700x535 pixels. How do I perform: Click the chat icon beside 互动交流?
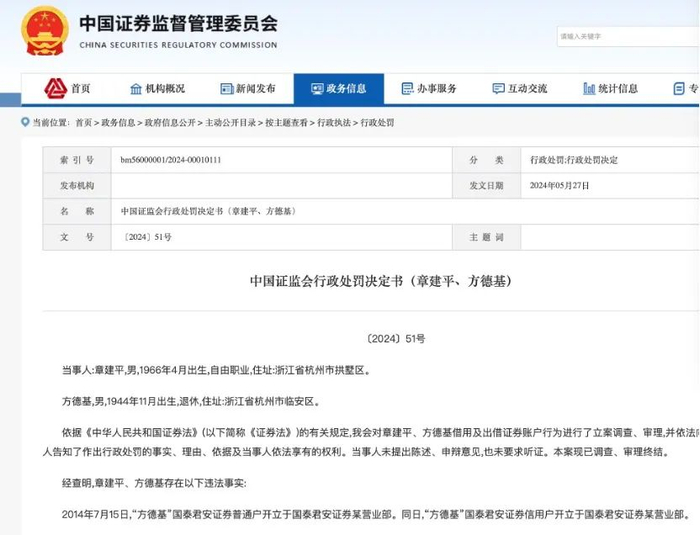tap(498, 89)
